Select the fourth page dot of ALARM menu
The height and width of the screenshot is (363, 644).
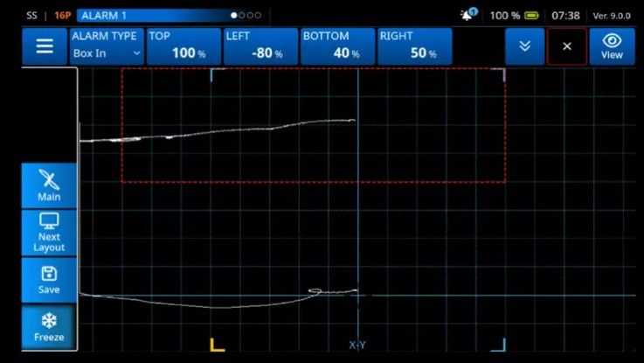coord(258,15)
